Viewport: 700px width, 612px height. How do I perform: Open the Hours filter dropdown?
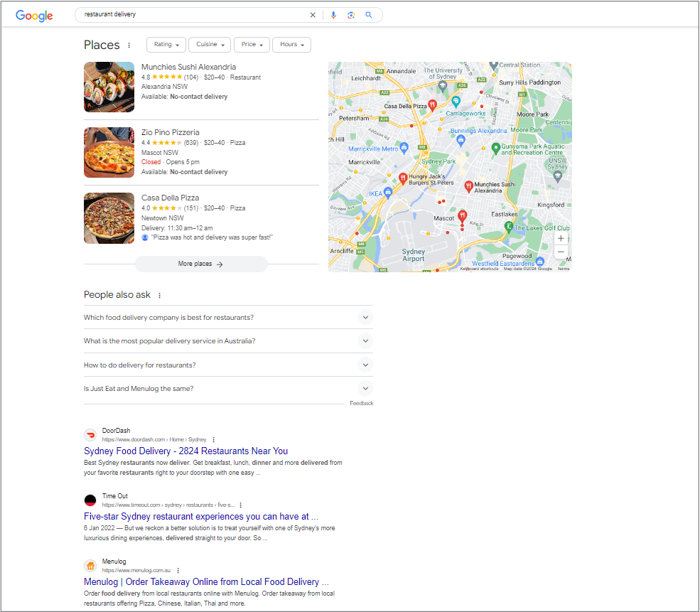coord(291,45)
